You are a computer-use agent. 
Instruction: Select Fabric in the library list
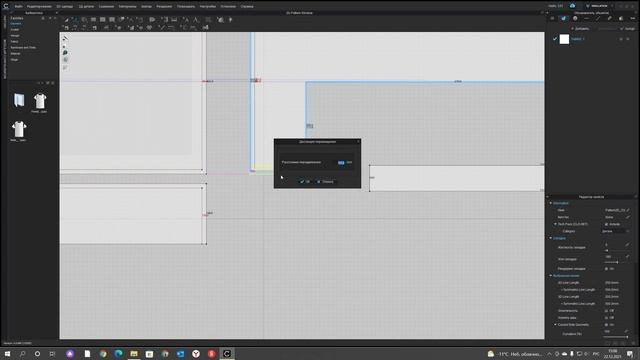point(14,42)
